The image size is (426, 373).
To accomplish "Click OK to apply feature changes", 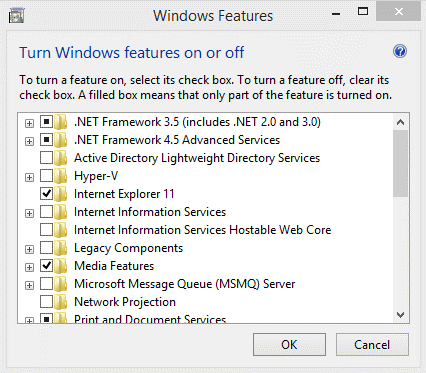I will click(x=289, y=345).
